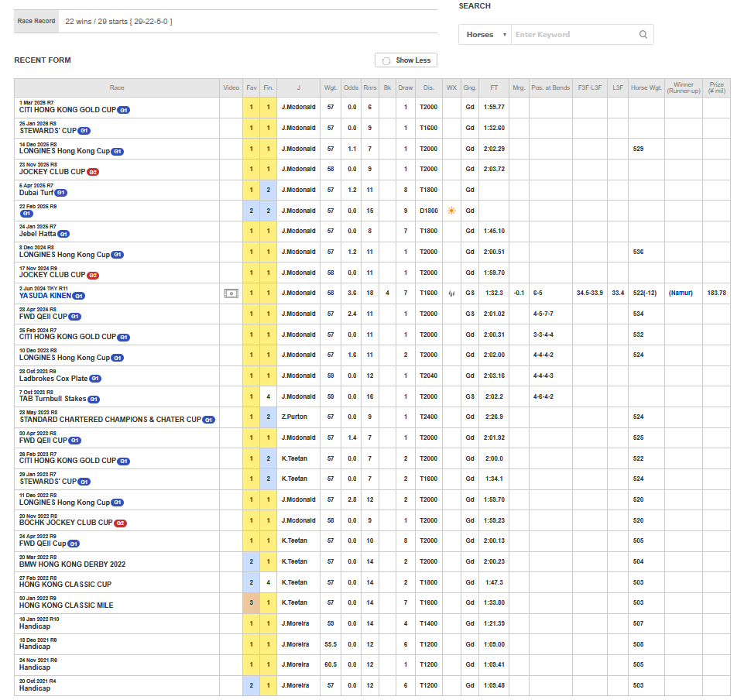Click the RECENT FORM heading
This screenshot has height=700, width=744.
point(43,60)
